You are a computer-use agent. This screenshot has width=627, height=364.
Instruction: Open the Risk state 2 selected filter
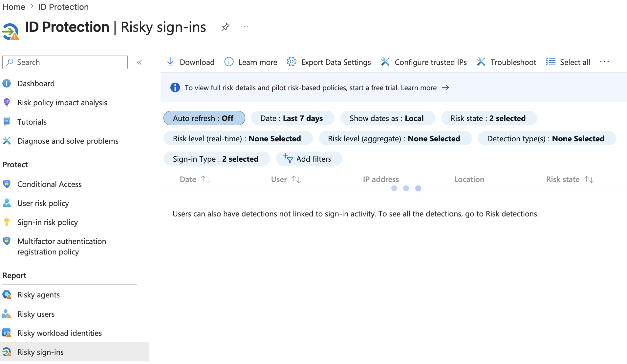489,118
